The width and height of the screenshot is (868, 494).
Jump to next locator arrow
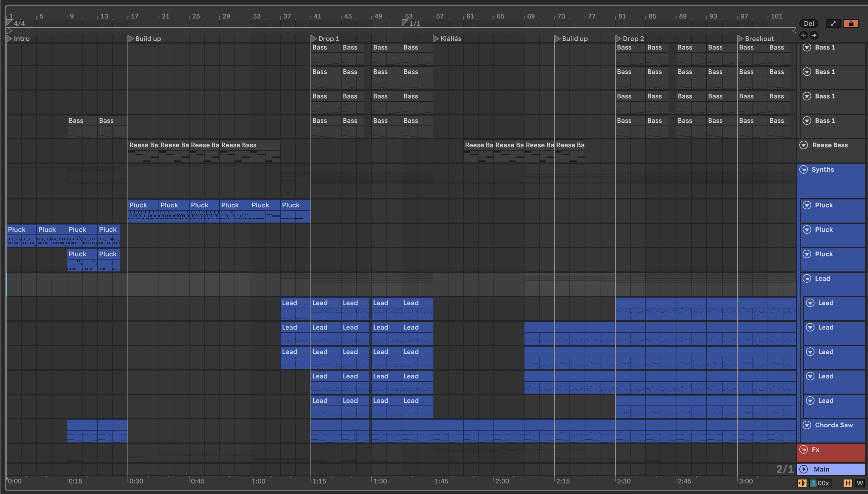pos(814,35)
